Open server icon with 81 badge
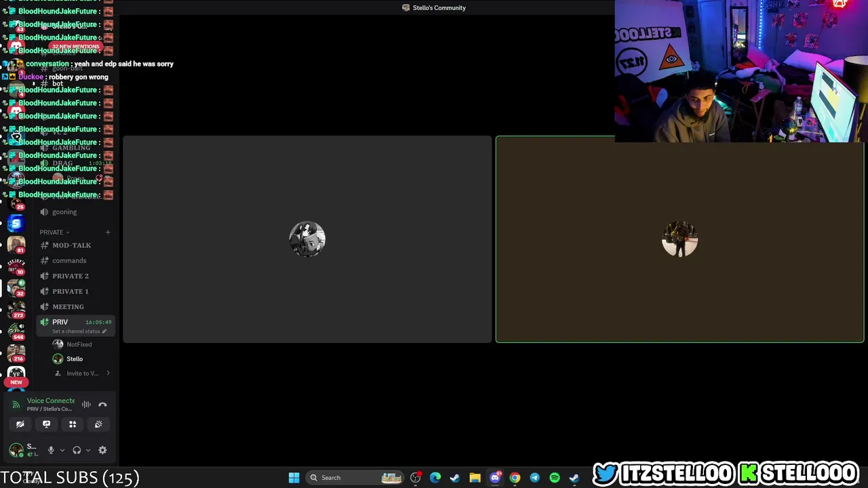Screen dimensions: 868x488 click(16, 244)
